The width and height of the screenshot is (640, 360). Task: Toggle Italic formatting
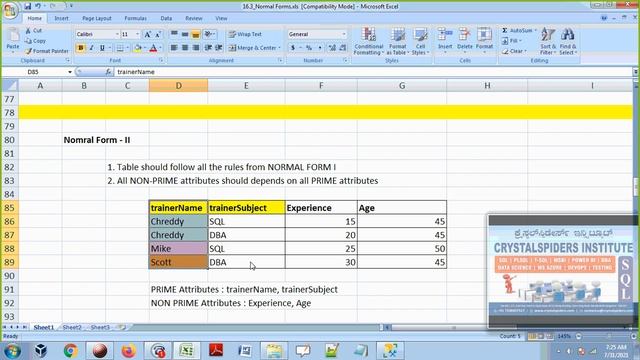pos(91,48)
